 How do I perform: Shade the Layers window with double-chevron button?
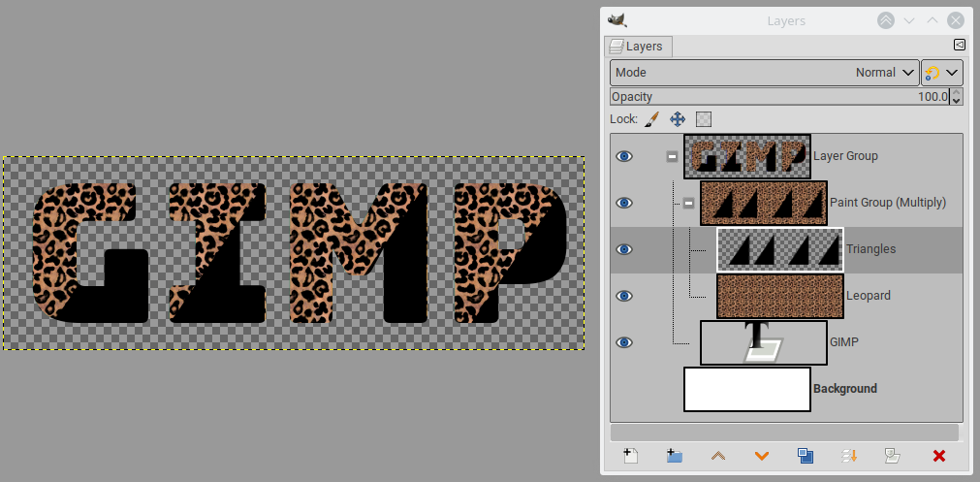coord(886,20)
